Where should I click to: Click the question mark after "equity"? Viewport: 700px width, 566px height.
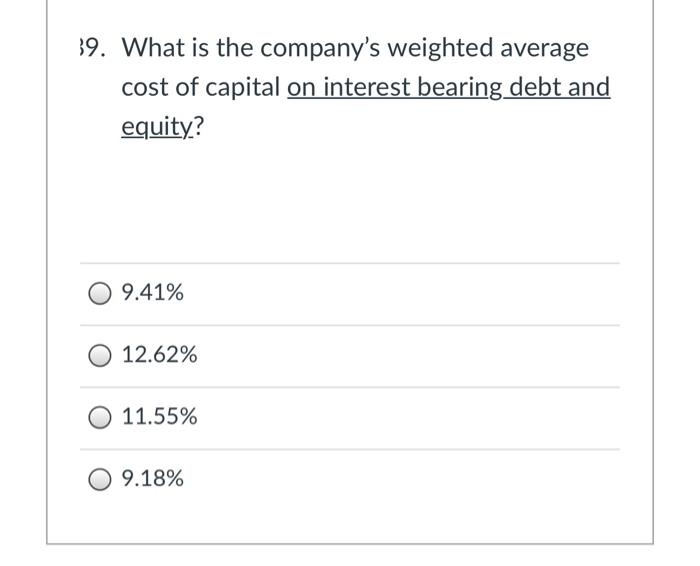coord(199,126)
